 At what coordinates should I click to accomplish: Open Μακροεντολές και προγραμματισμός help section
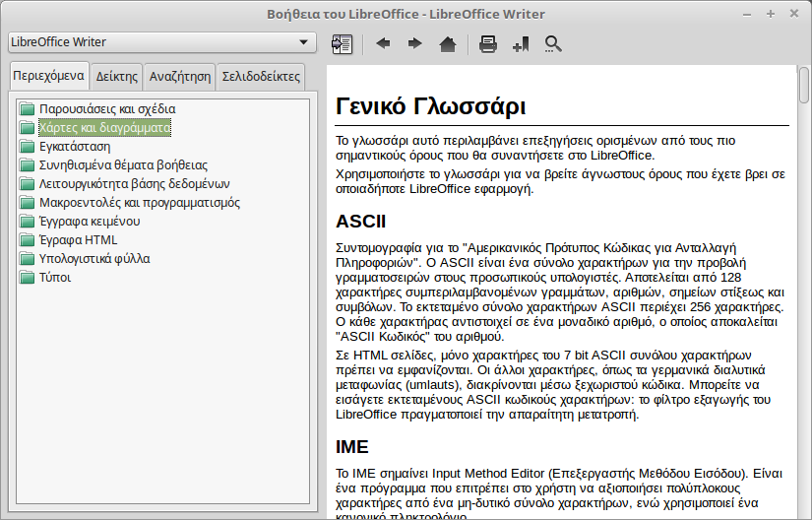point(139,202)
